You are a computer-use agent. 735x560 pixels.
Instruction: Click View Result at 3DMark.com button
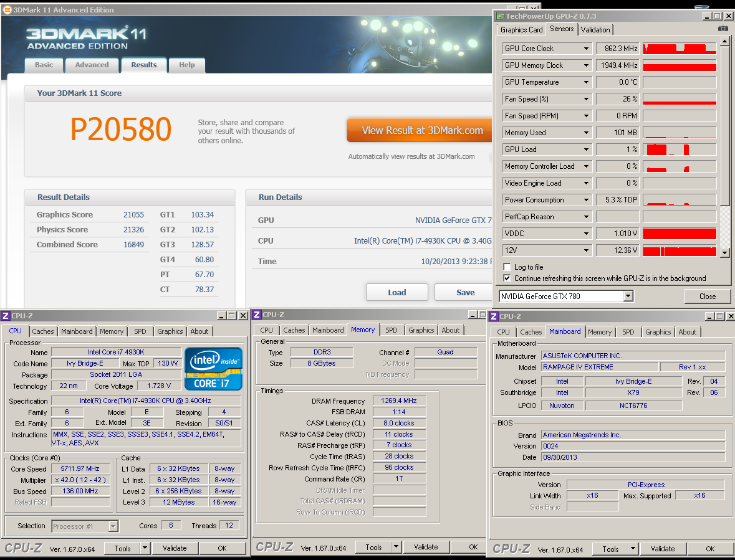click(x=422, y=130)
